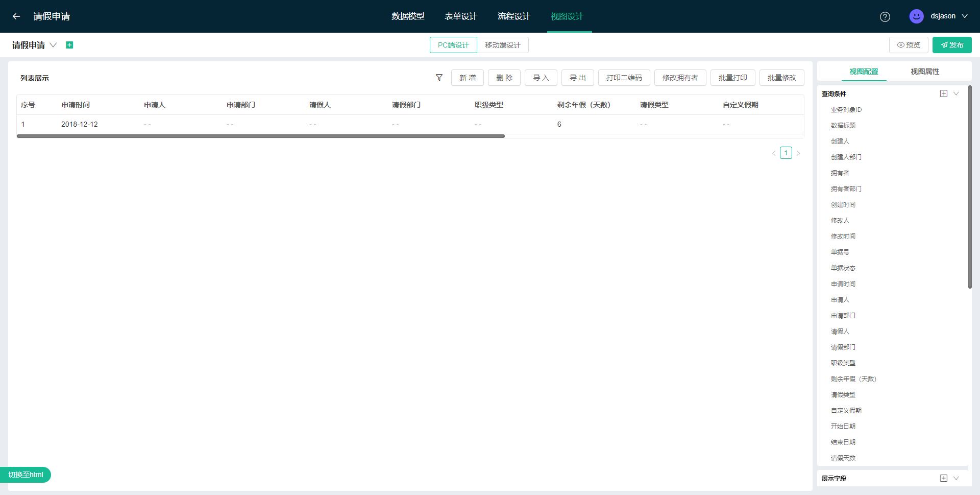Click the 剩余年假（天数）column header

pyautogui.click(x=584, y=105)
